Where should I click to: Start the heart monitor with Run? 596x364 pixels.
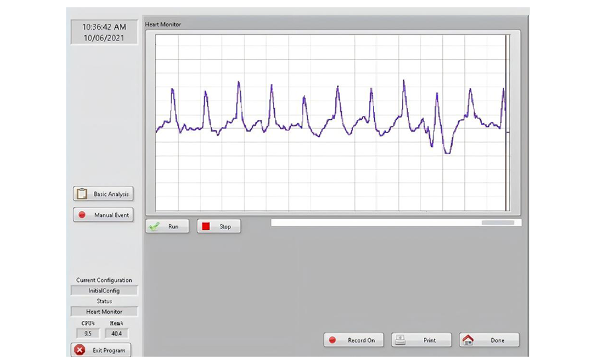coord(168,226)
